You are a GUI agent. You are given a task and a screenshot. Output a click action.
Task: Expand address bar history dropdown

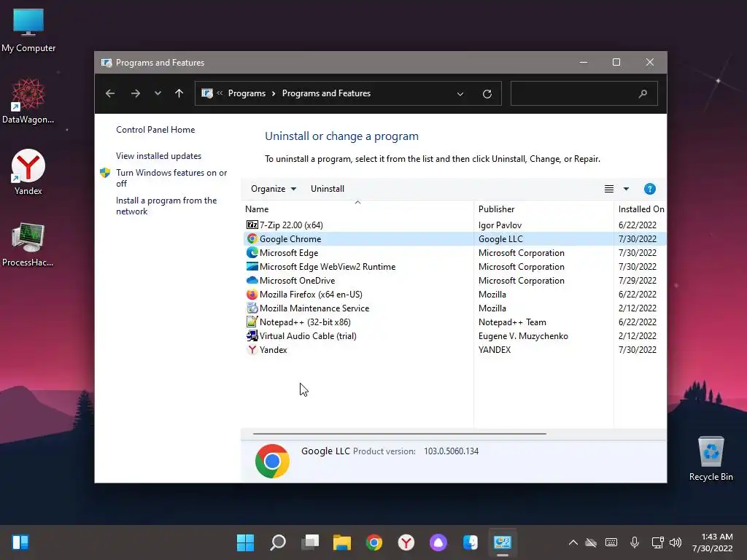point(460,93)
